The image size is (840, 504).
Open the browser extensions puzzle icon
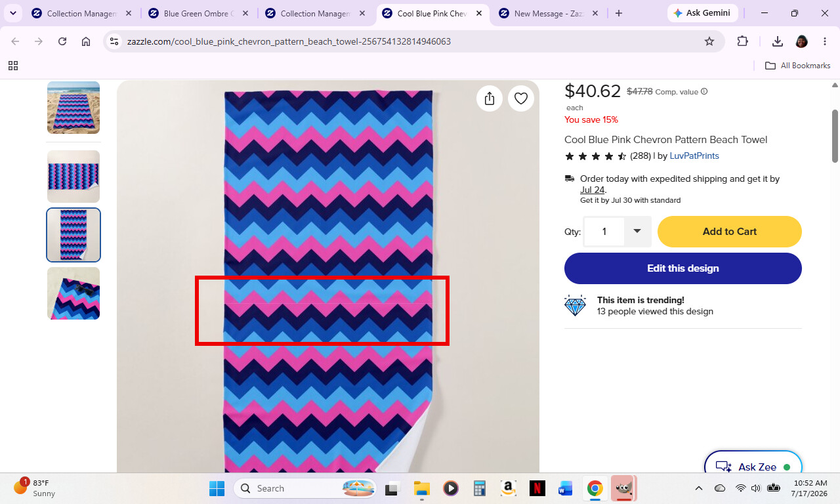(742, 41)
